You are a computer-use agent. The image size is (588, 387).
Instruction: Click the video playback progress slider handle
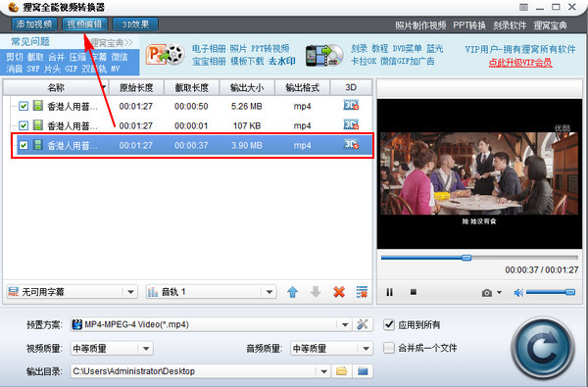(466, 258)
